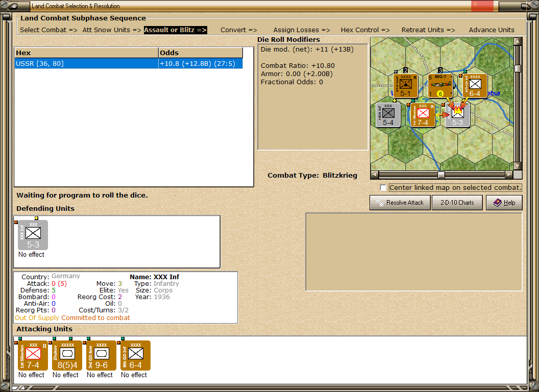The height and width of the screenshot is (392, 539).
Task: Select the Zhukov 8(5)4 HQ counter
Action: [x=66, y=356]
